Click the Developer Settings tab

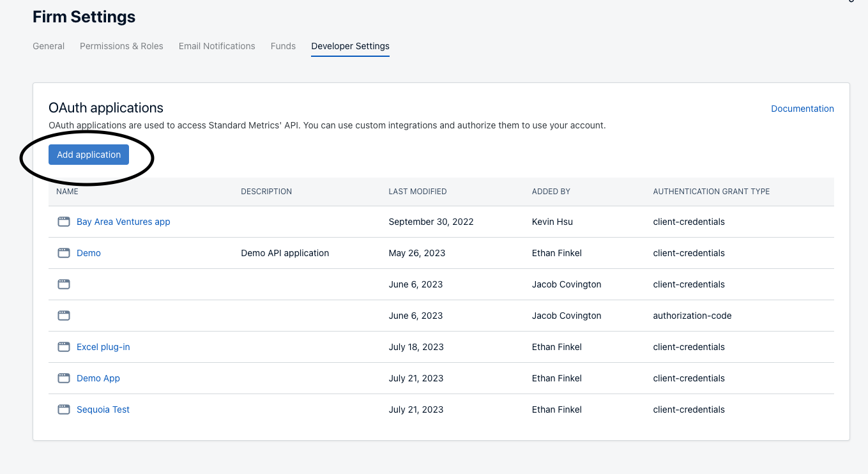(350, 46)
